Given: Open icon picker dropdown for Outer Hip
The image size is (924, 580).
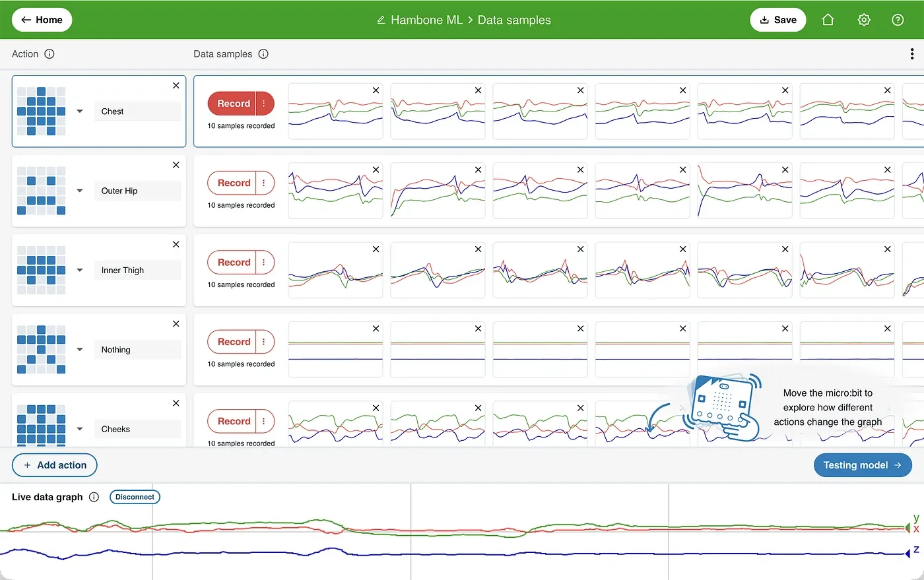Looking at the screenshot, I should click(80, 191).
